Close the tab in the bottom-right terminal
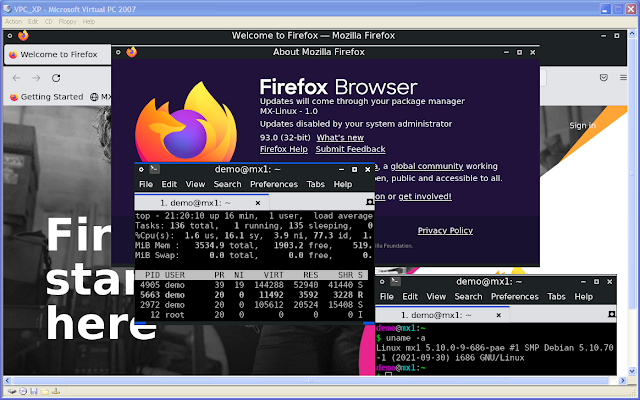 tap(498, 315)
